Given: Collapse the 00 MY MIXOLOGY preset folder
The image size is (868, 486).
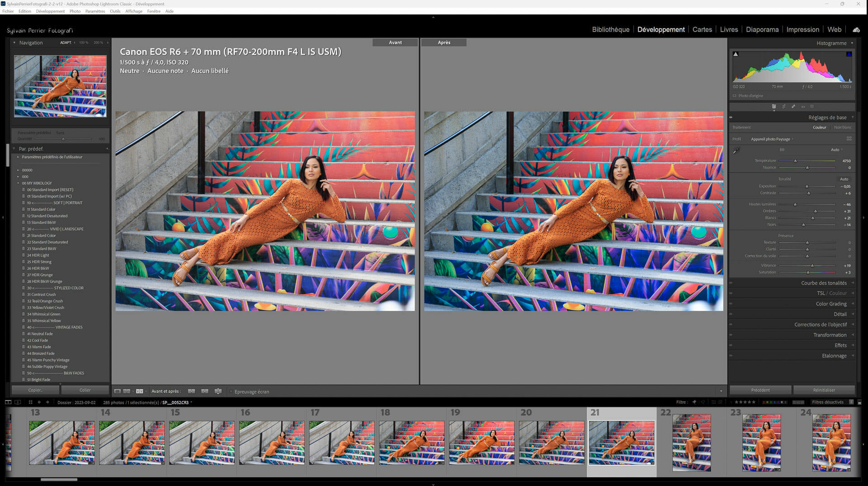Looking at the screenshot, I should [18, 183].
